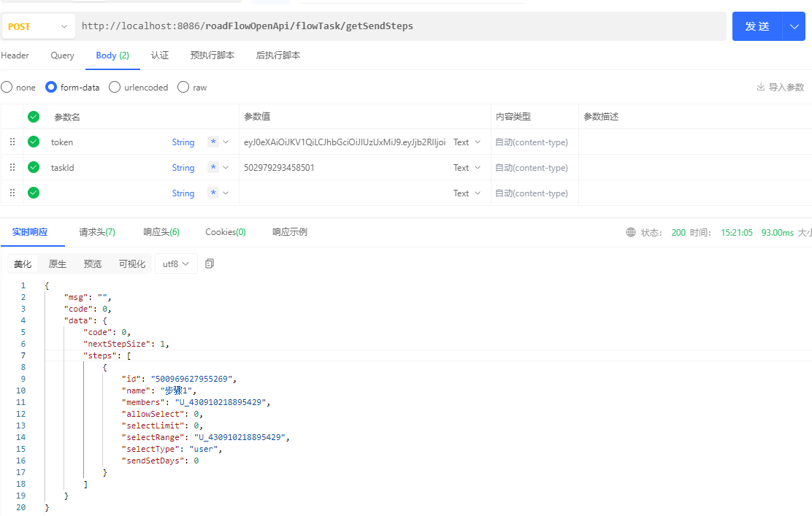This screenshot has height=516, width=812.
Task: Open the empty row required chevron dropdown
Action: click(x=225, y=193)
